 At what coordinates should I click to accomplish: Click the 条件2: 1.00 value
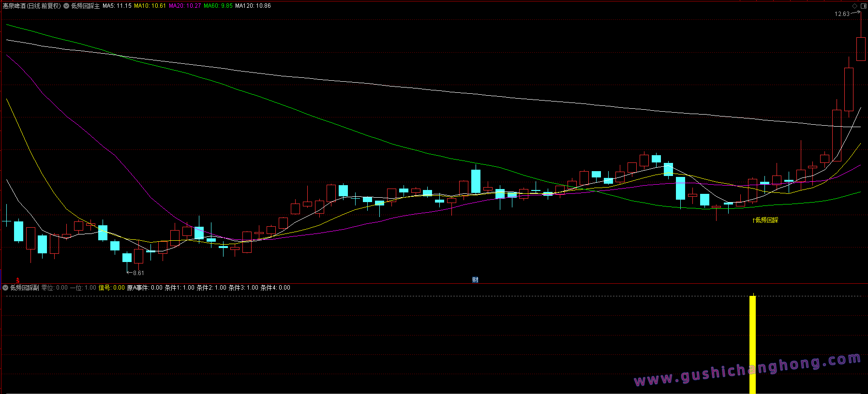211,288
